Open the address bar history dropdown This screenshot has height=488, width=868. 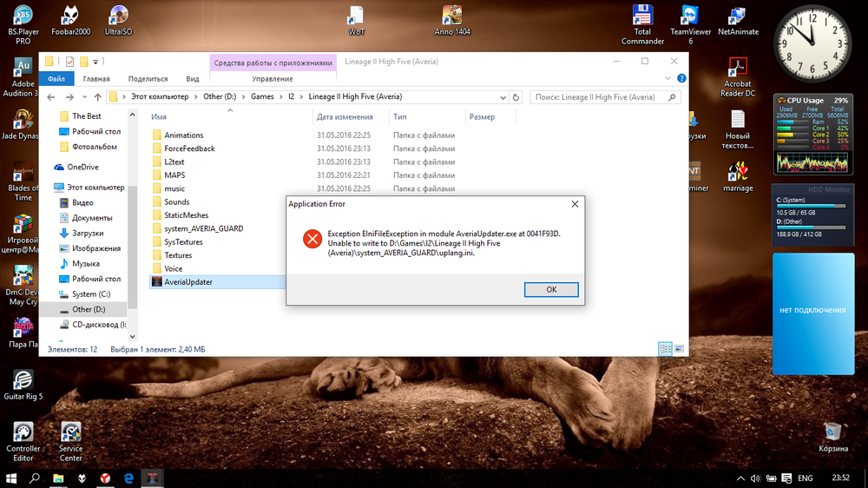[503, 97]
